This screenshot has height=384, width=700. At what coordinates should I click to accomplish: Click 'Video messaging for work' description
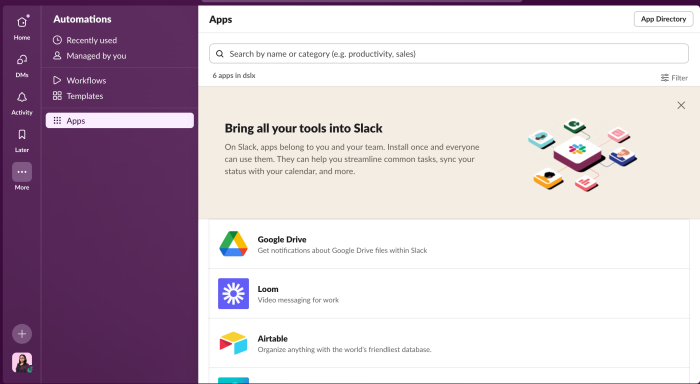(298, 300)
